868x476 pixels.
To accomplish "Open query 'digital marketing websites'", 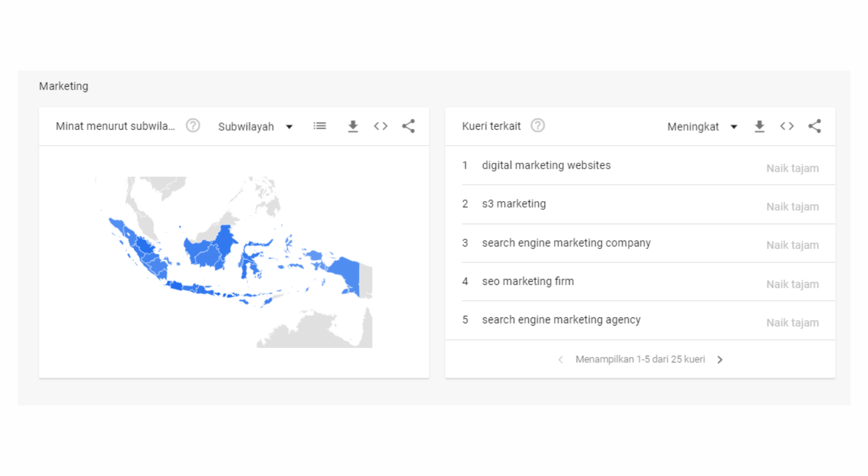I will [546, 166].
